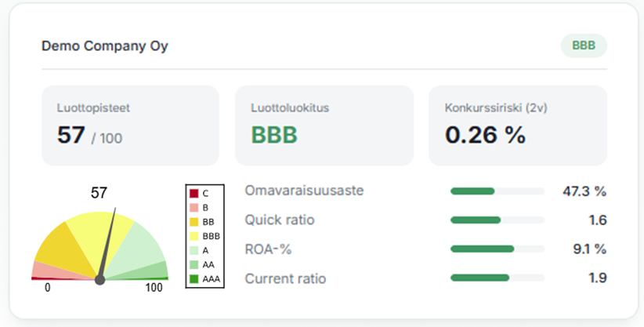Click the gauge needle pivot
Viewport: 644px width, 327px height.
point(99,280)
